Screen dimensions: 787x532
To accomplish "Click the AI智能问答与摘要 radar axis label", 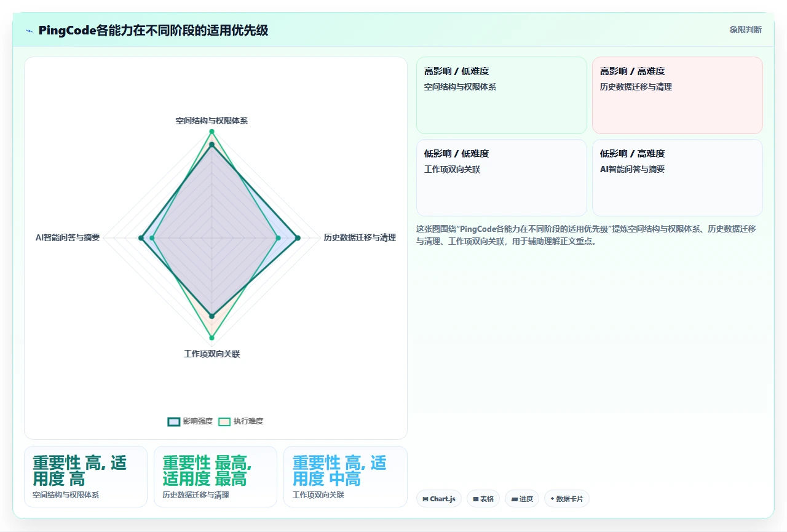I will 68,237.
